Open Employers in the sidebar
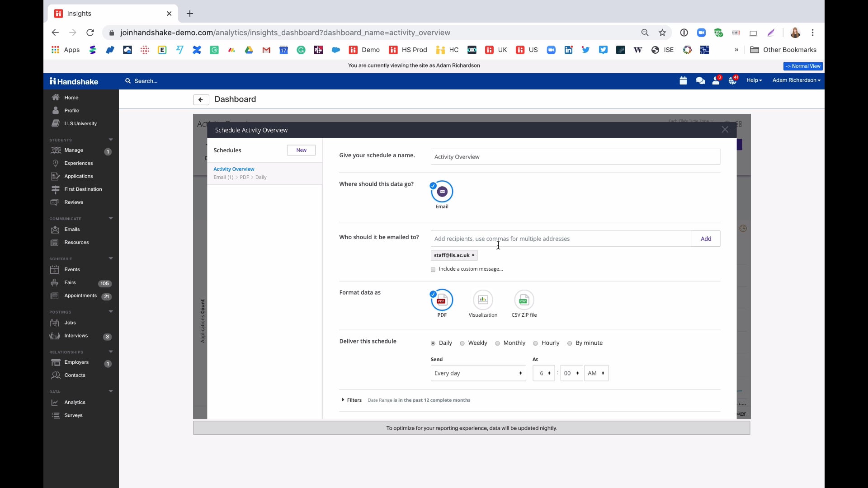The image size is (868, 488). coord(76,362)
